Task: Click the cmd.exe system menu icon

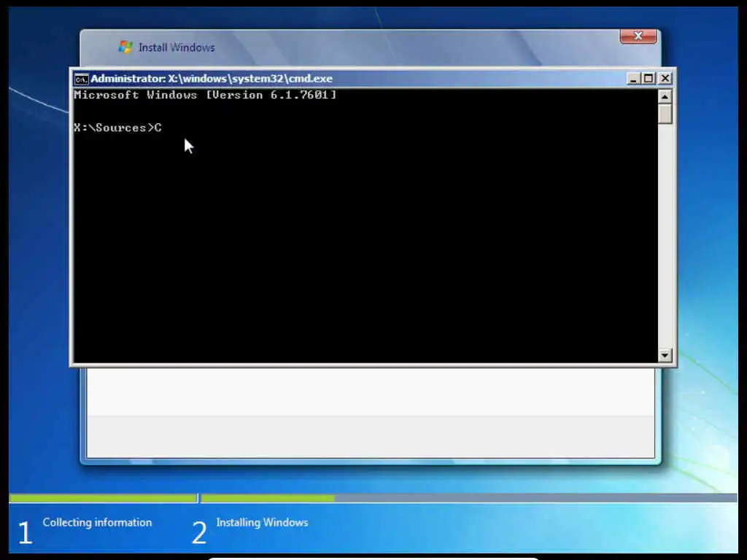Action: coord(82,79)
